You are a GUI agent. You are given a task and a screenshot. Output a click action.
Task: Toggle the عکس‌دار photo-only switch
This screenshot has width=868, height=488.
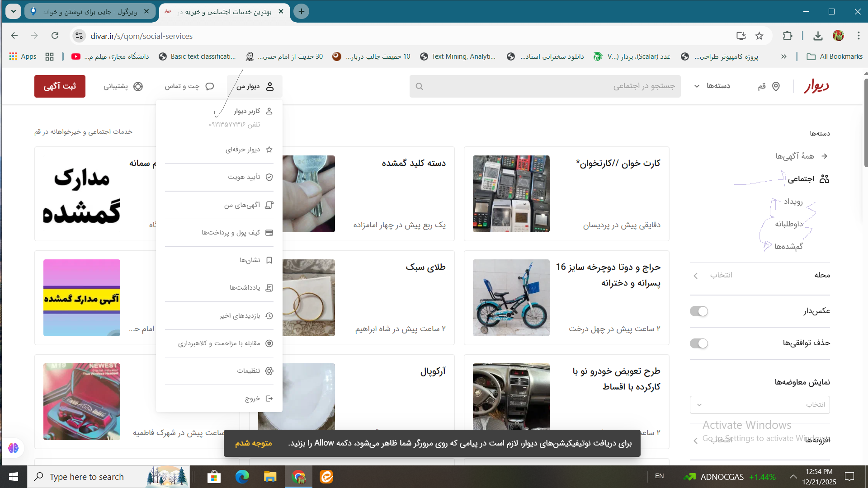(698, 311)
